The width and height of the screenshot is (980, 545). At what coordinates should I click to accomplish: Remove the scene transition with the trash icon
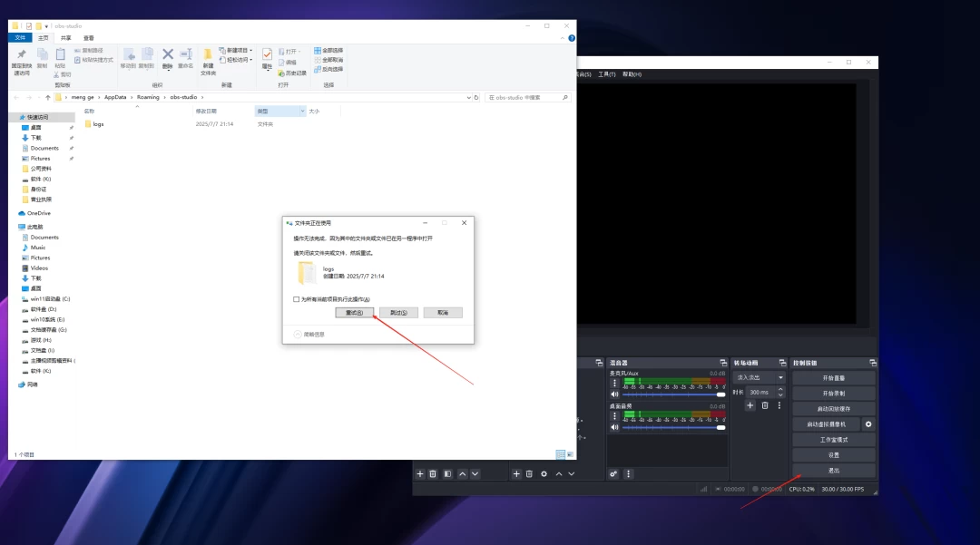pyautogui.click(x=764, y=405)
